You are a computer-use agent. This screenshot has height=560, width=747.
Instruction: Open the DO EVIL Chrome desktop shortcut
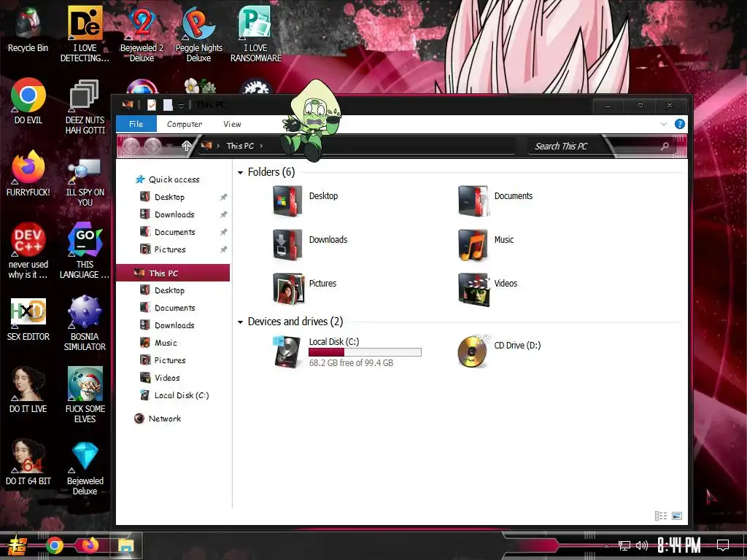click(28, 101)
